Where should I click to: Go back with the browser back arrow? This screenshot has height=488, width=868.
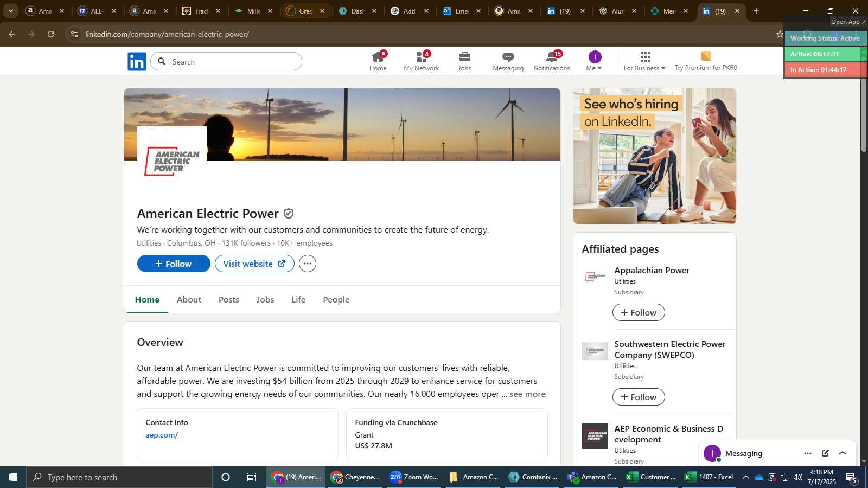point(12,34)
